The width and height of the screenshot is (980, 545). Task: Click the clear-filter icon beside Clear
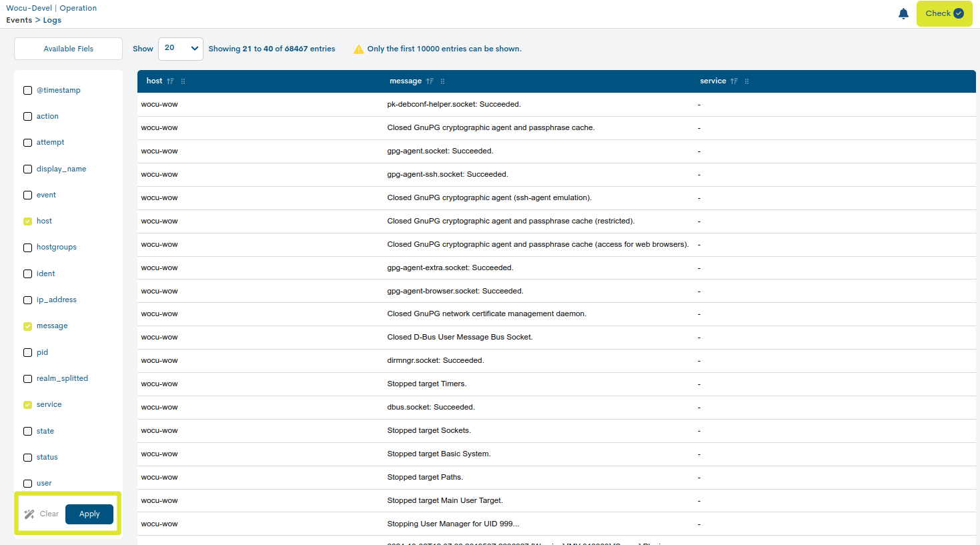point(28,514)
